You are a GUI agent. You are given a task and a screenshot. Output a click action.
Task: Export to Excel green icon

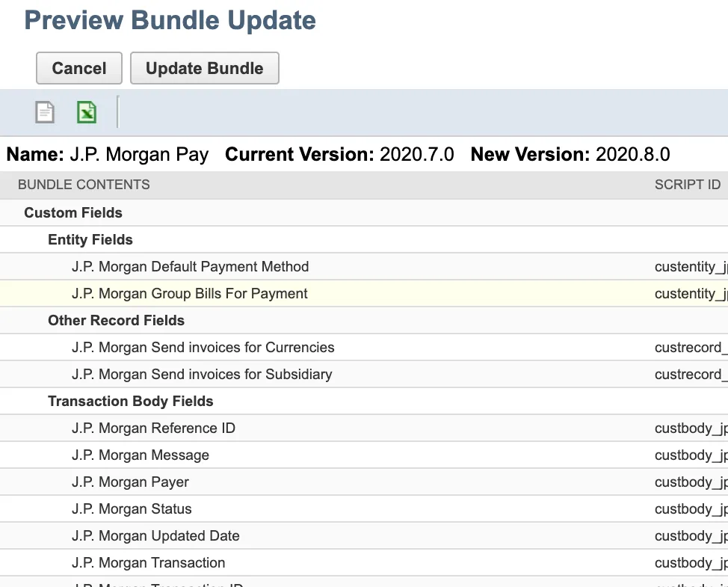tap(87, 112)
